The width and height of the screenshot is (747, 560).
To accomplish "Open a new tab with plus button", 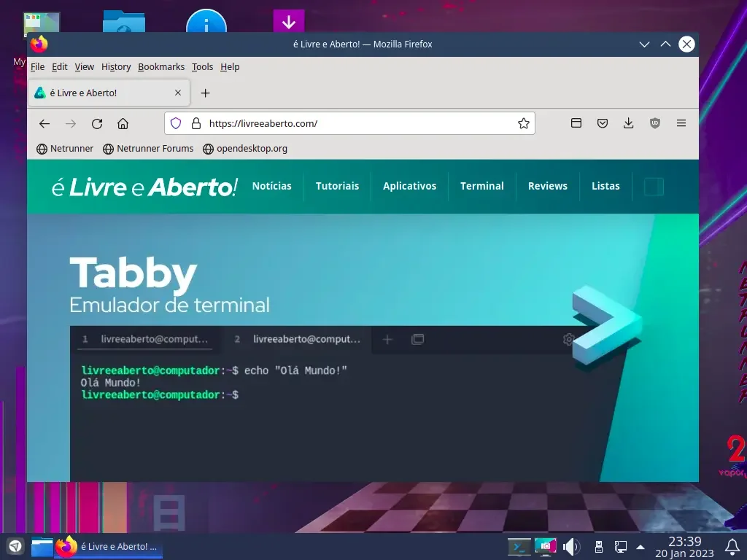I will click(205, 93).
